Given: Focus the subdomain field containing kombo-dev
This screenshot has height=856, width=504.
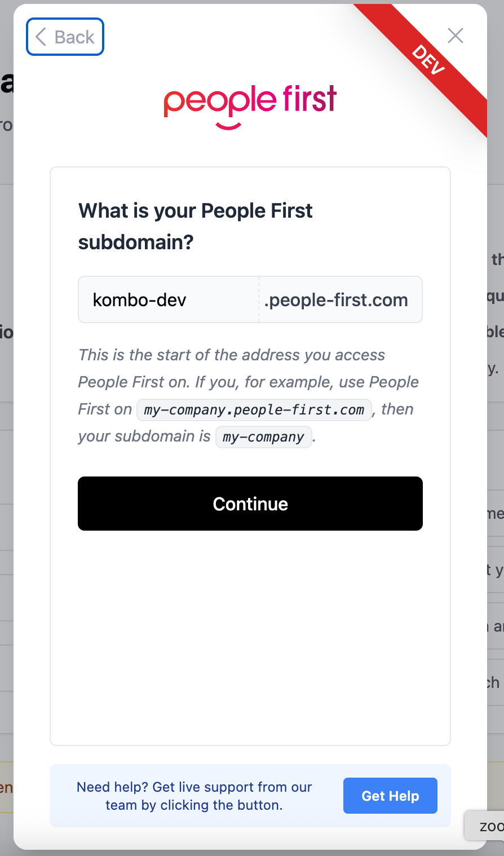Looking at the screenshot, I should click(x=168, y=300).
